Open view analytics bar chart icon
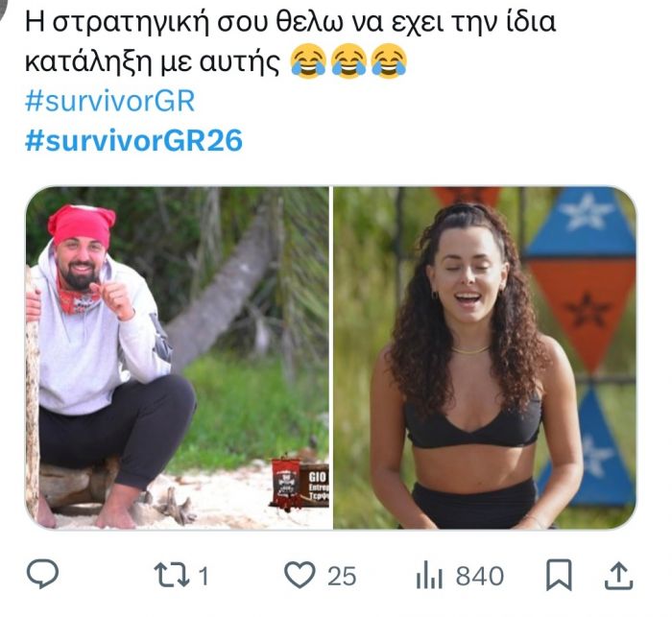 point(429,576)
